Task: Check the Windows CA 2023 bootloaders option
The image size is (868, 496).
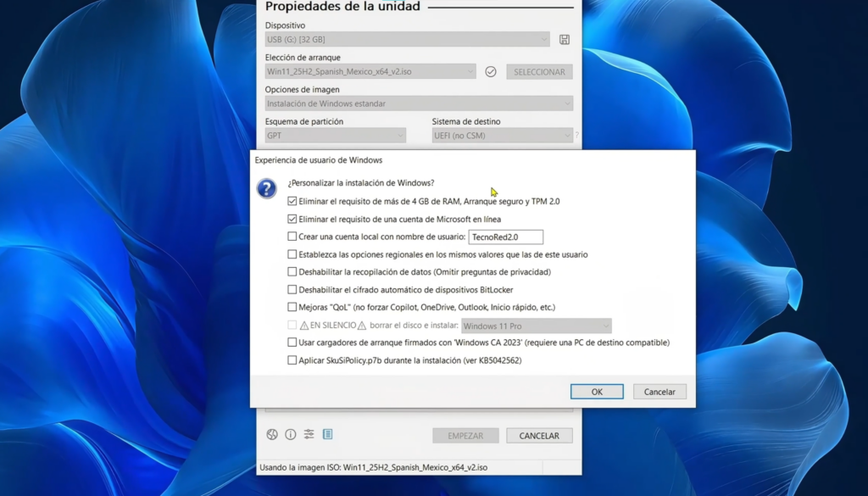Action: tap(292, 343)
